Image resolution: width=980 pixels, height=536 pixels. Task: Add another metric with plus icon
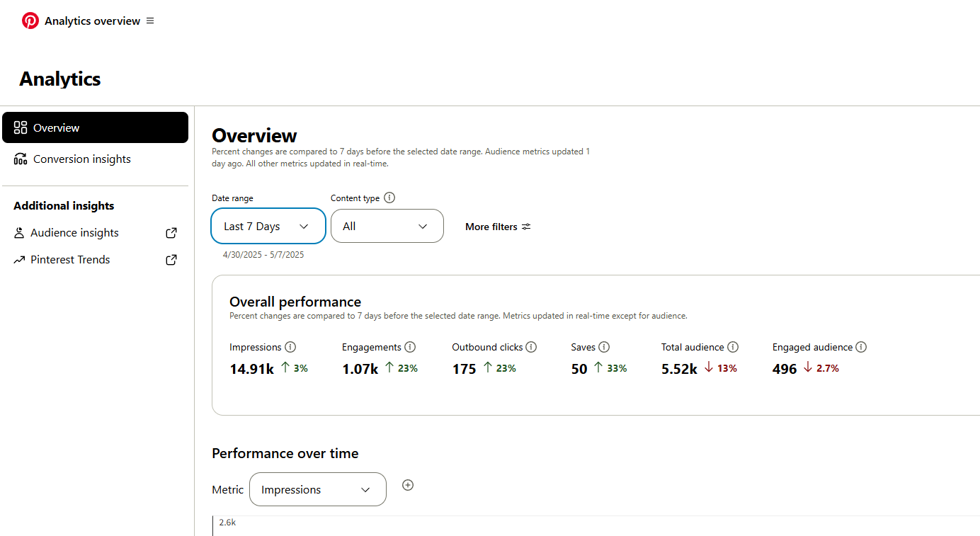[408, 485]
